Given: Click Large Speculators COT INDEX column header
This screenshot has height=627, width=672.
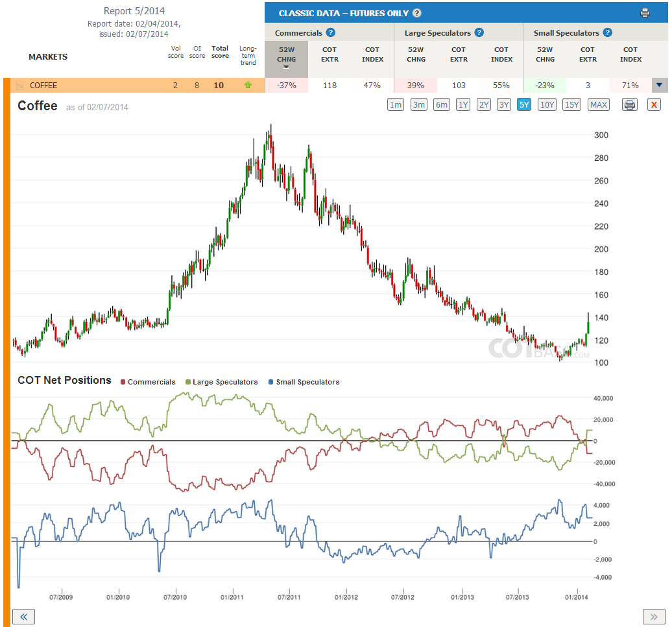Looking at the screenshot, I should coord(501,54).
